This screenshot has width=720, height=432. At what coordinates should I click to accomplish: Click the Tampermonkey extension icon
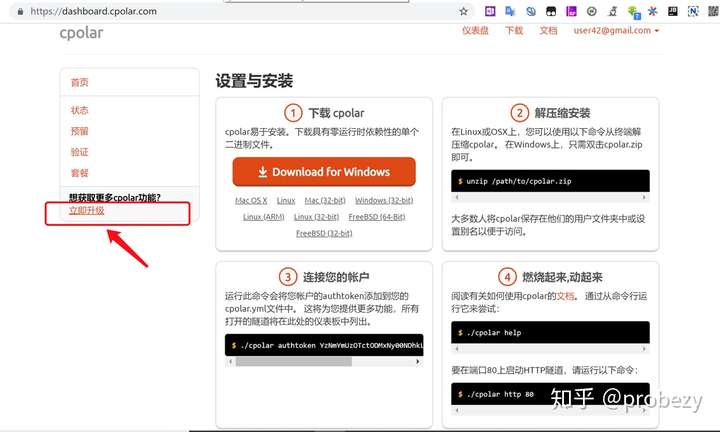pos(551,11)
